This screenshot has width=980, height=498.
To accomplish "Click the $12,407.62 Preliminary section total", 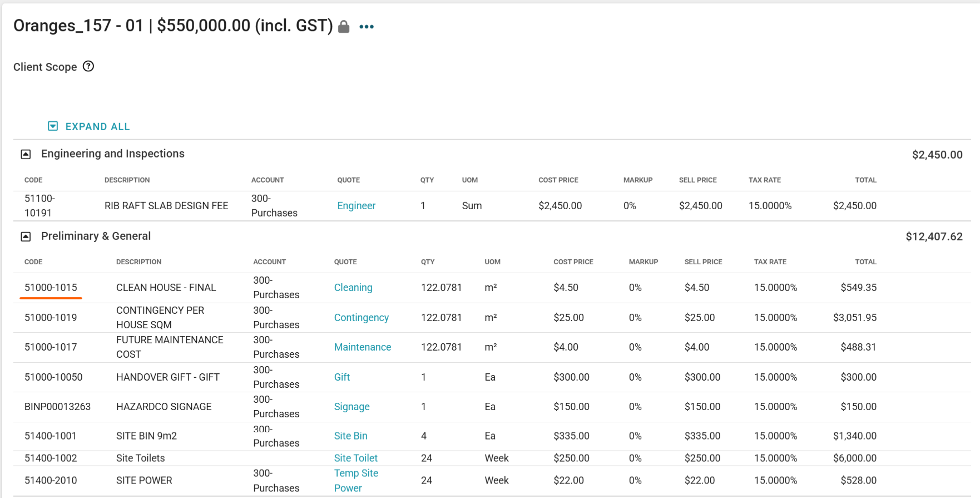I will click(x=934, y=236).
